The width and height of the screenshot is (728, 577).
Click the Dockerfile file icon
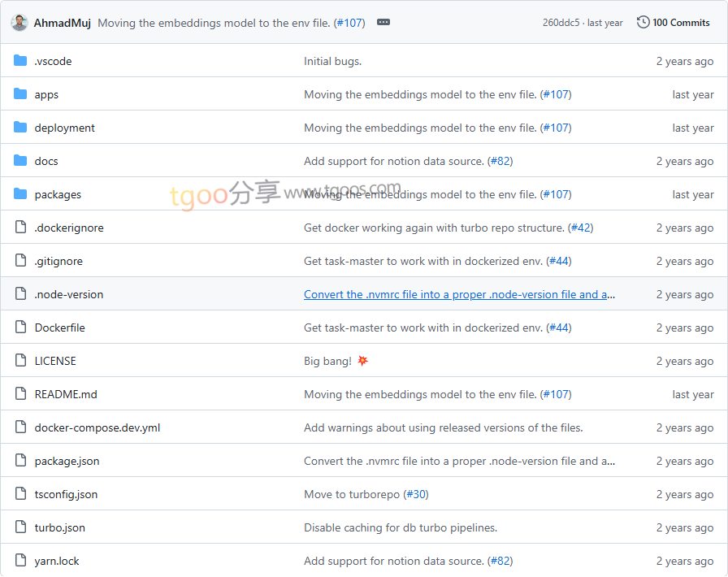[20, 328]
